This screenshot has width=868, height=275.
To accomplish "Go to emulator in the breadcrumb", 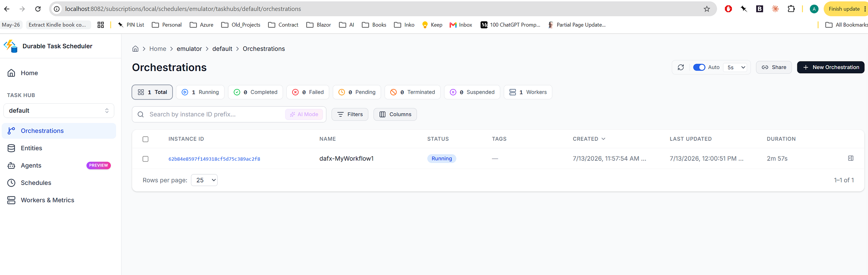I will point(189,49).
